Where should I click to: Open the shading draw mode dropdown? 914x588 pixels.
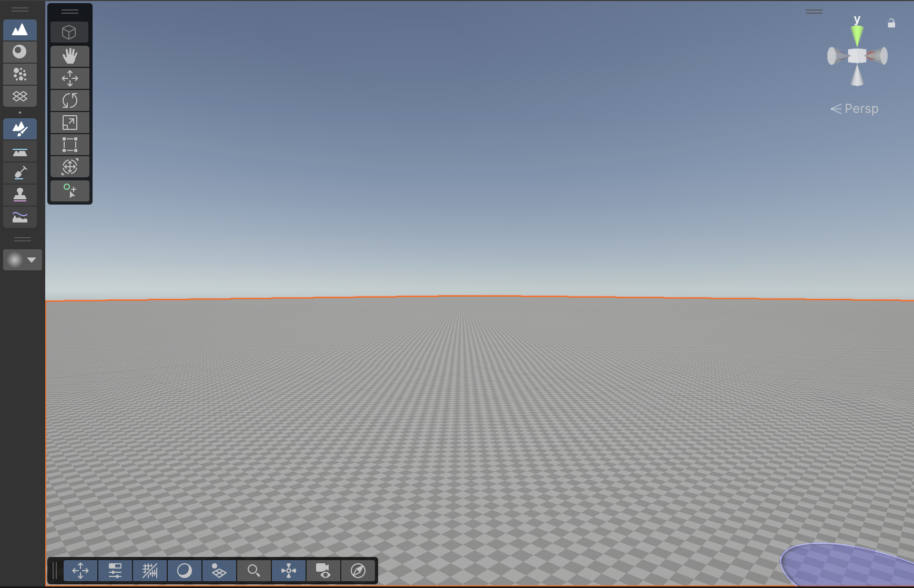click(185, 571)
